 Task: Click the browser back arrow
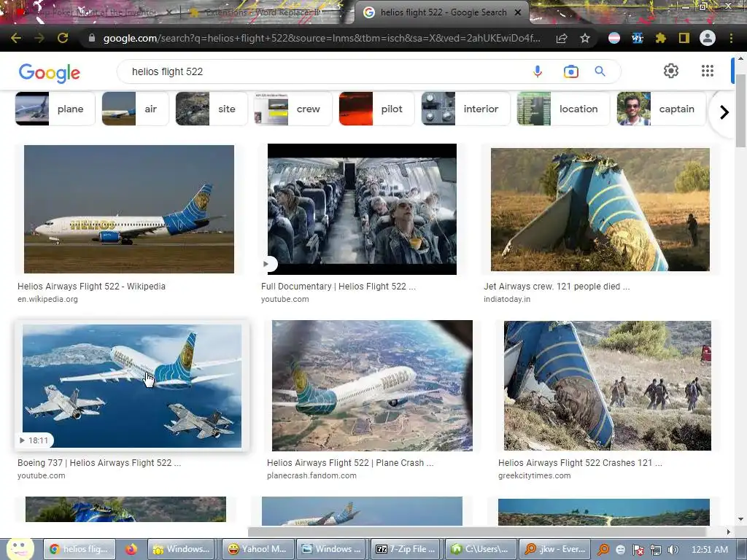[15, 38]
